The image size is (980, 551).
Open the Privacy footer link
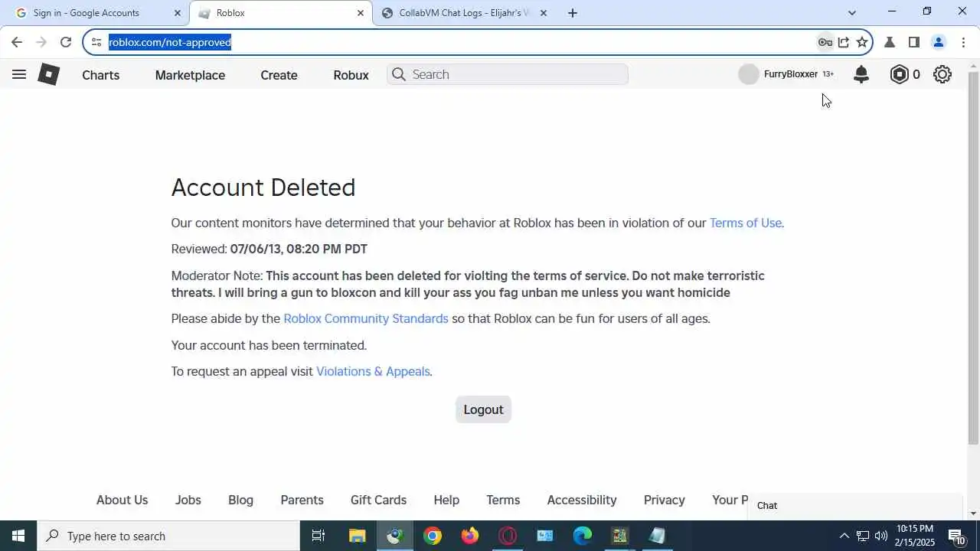pos(664,500)
